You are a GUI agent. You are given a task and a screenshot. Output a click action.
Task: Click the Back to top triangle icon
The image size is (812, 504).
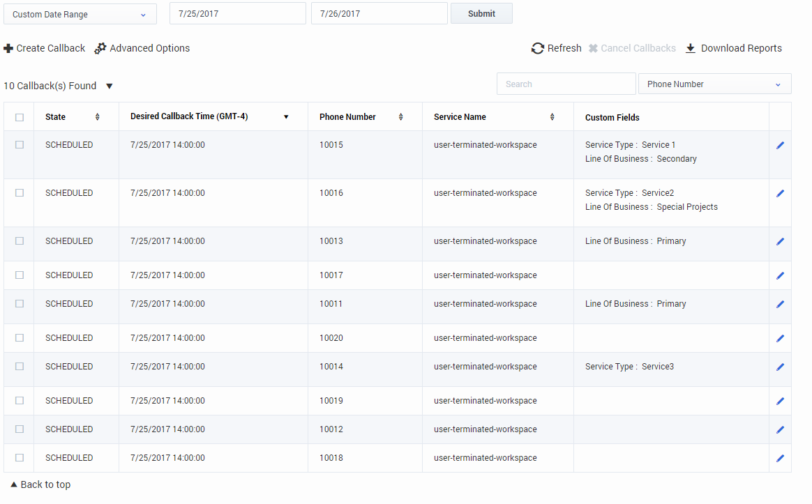14,484
